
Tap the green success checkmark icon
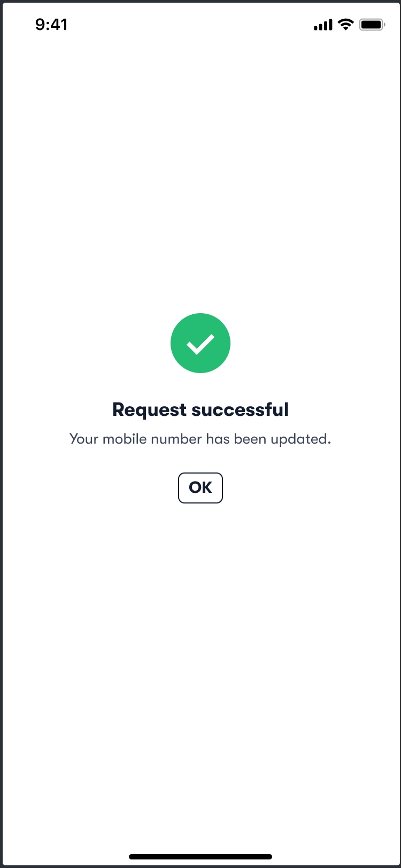coord(200,343)
